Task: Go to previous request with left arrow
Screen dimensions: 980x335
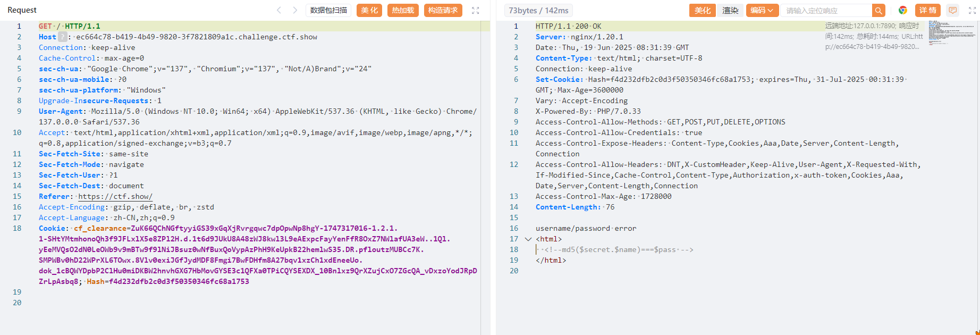Action: tap(279, 10)
